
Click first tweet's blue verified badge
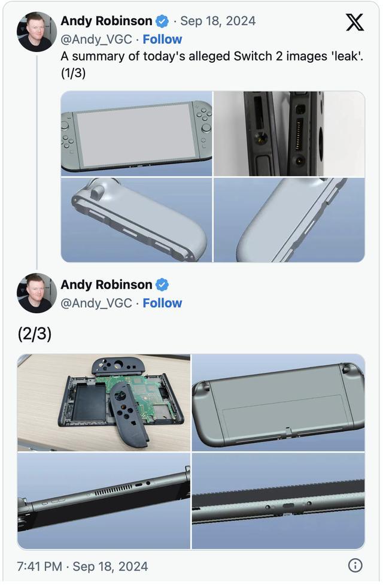point(162,21)
